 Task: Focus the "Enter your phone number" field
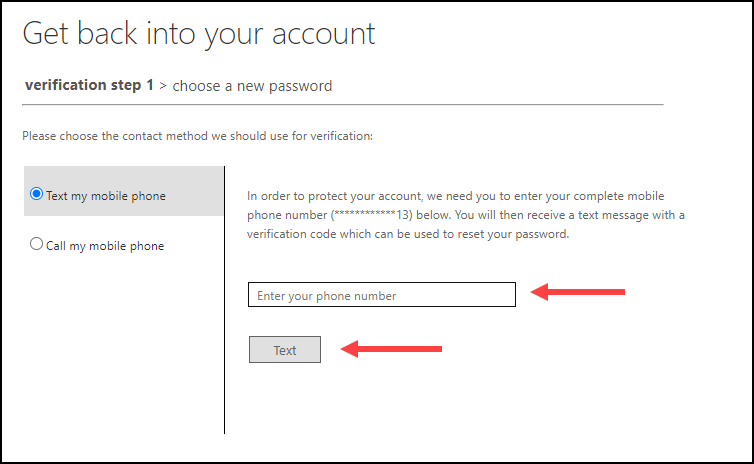(x=381, y=295)
